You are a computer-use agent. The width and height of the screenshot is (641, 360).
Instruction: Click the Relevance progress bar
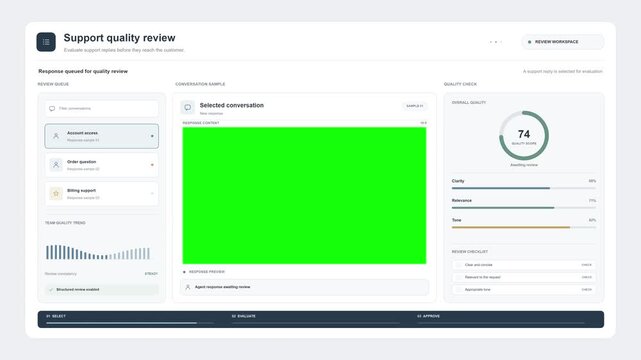point(524,208)
